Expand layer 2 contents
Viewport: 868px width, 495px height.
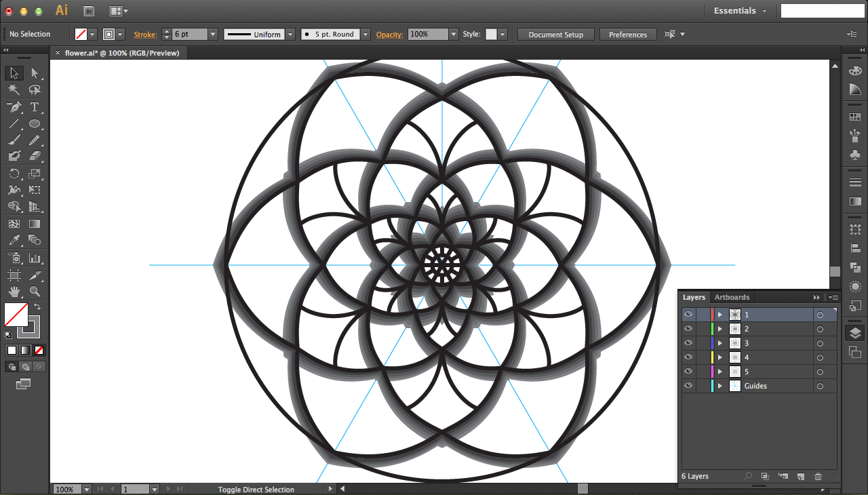coord(720,329)
